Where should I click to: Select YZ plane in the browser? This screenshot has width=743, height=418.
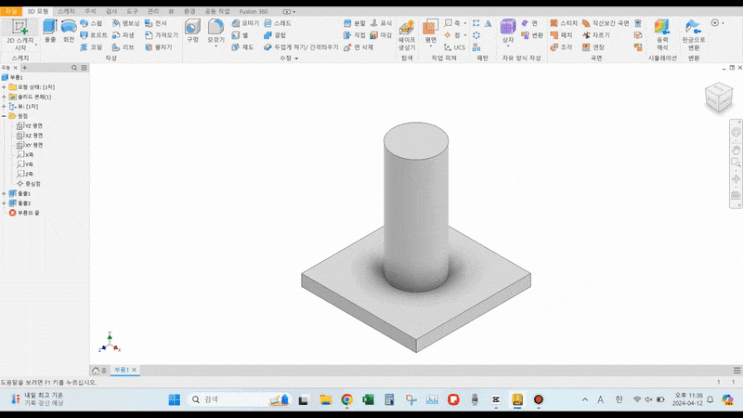pos(29,126)
